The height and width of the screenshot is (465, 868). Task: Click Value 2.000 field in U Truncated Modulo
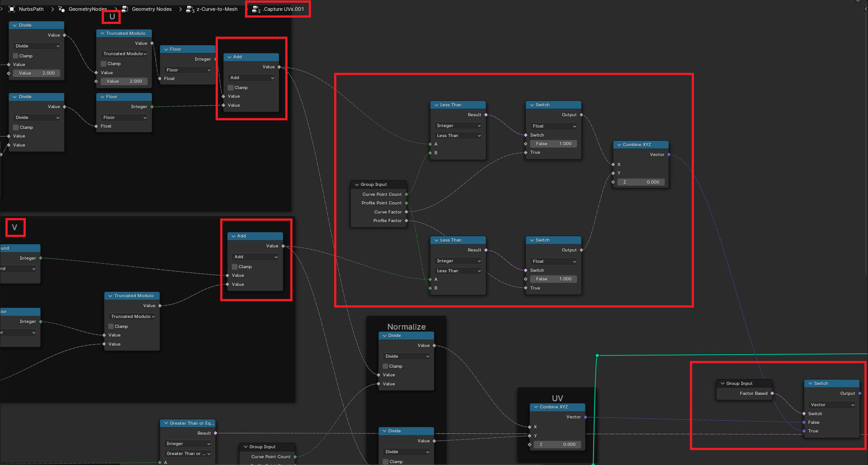[124, 81]
